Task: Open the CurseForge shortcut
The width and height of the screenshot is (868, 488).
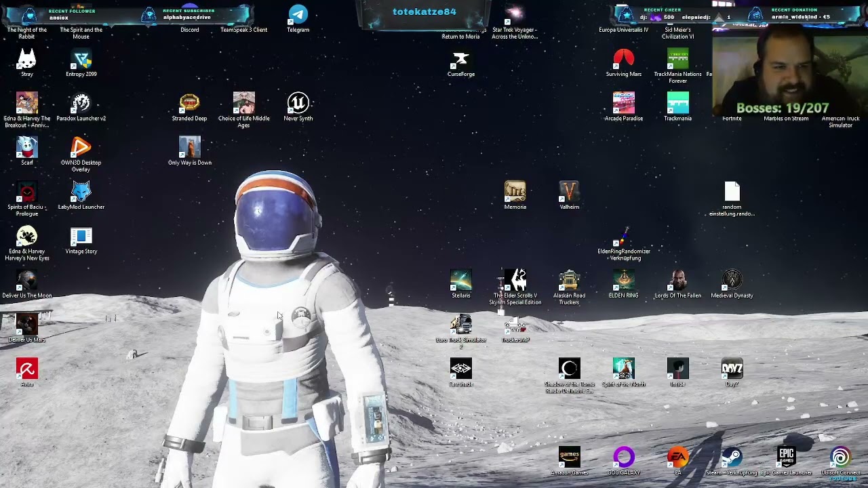Action: point(461,59)
